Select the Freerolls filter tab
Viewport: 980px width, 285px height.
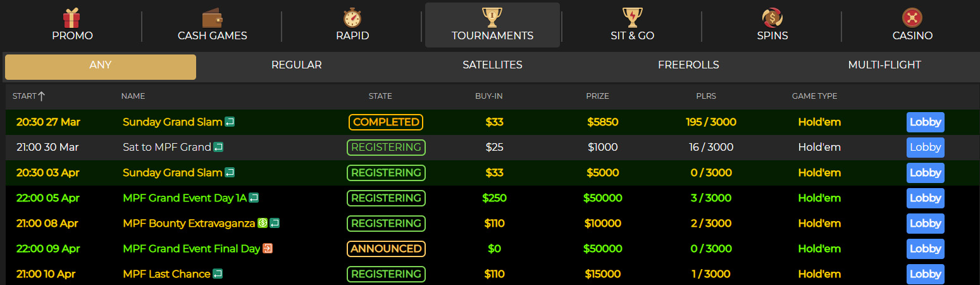(688, 65)
